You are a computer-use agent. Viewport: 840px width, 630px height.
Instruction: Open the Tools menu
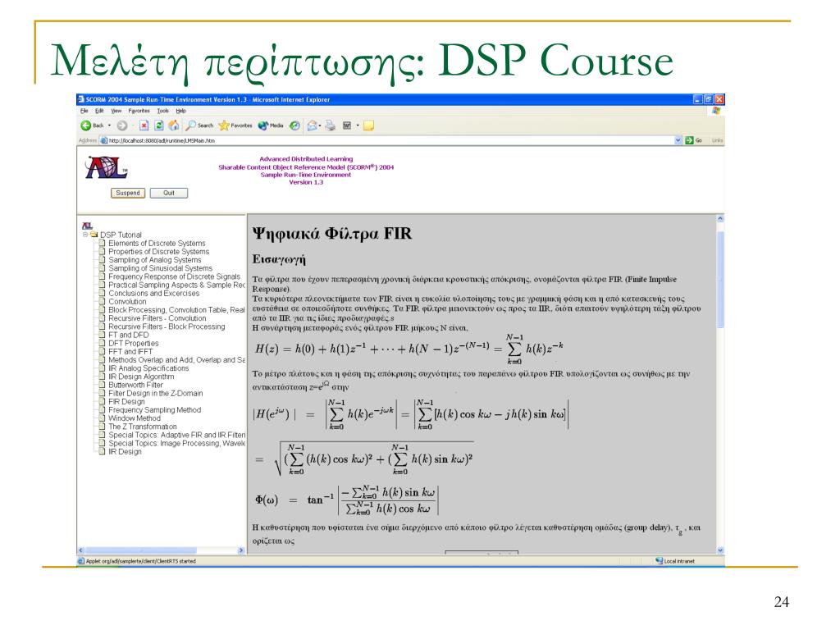(163, 111)
